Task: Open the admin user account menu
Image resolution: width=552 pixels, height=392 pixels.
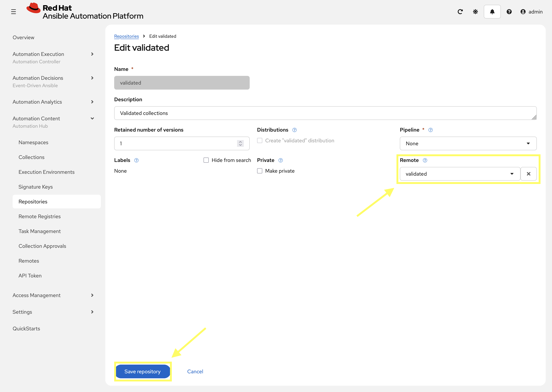Action: 531,12
